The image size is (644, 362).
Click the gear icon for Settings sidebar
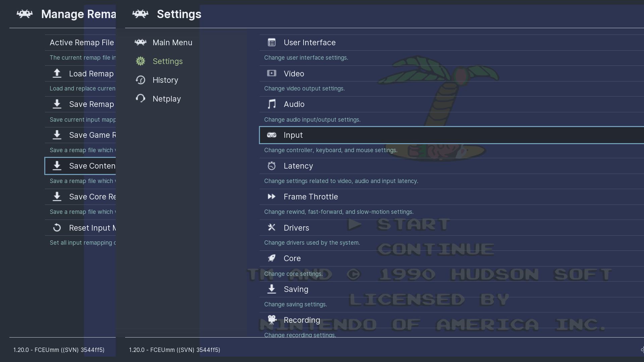pos(140,61)
